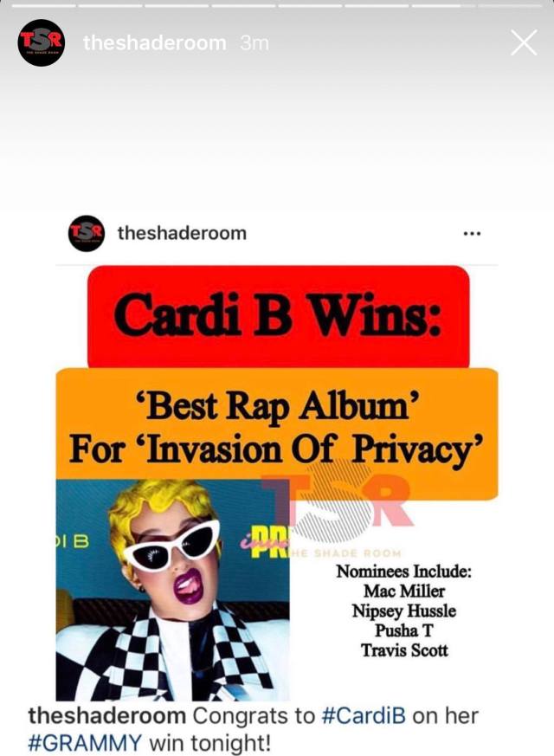Tap theshaderoom username in story header
554x756 pixels.
tap(155, 43)
